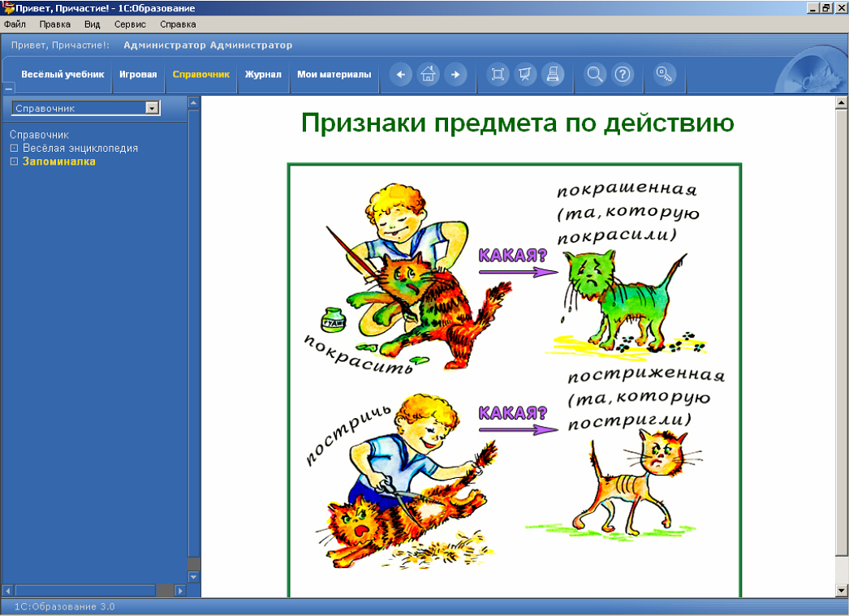Click the forward arrow navigation icon
The image size is (849, 616).
pyautogui.click(x=455, y=75)
